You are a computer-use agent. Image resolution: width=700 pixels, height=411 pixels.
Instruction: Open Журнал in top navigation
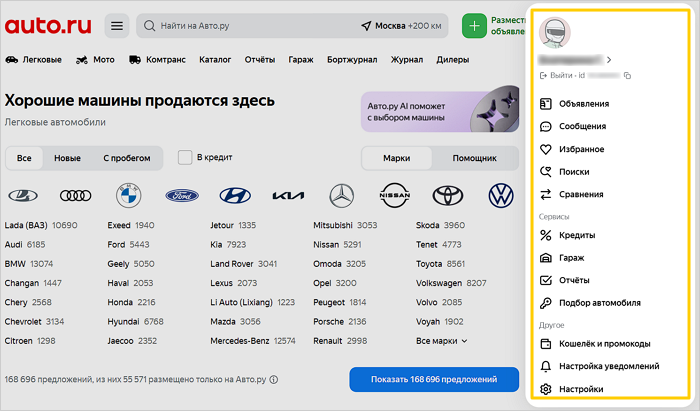click(407, 60)
